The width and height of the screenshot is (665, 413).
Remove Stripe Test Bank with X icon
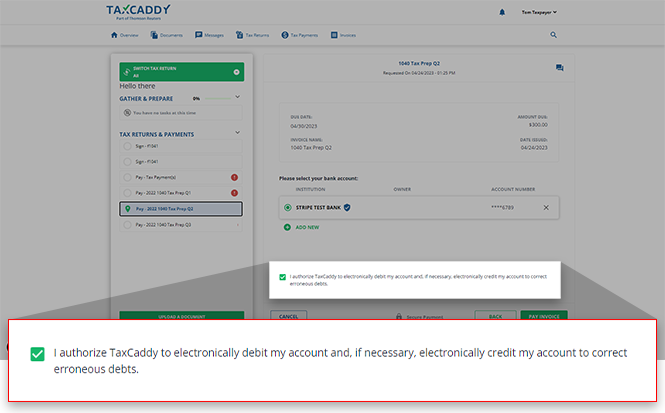coord(546,207)
